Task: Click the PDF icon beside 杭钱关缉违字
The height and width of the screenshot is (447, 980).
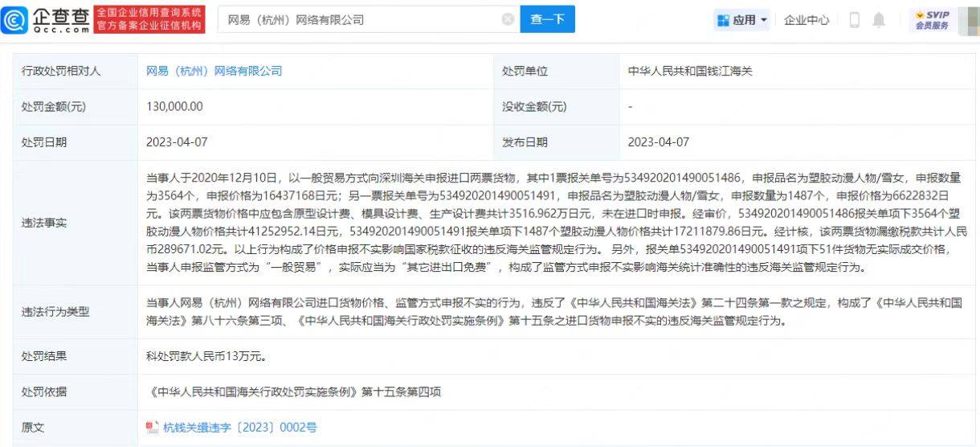Action: coord(152,428)
